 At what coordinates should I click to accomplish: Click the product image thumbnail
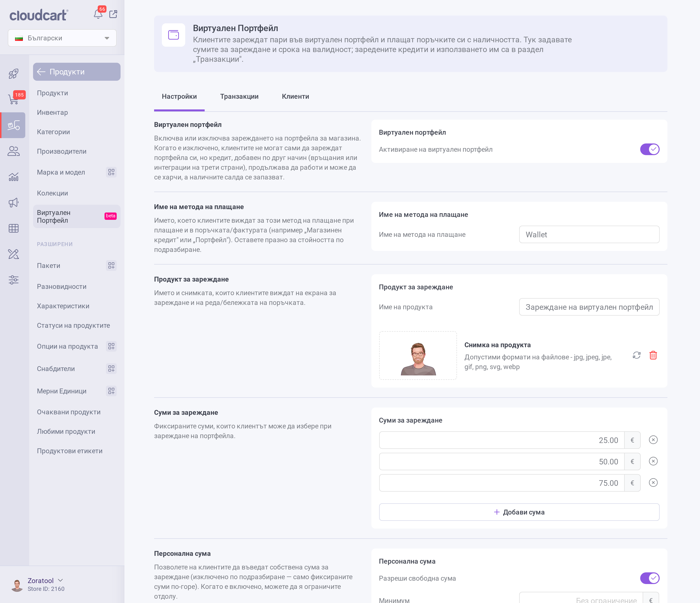[418, 355]
